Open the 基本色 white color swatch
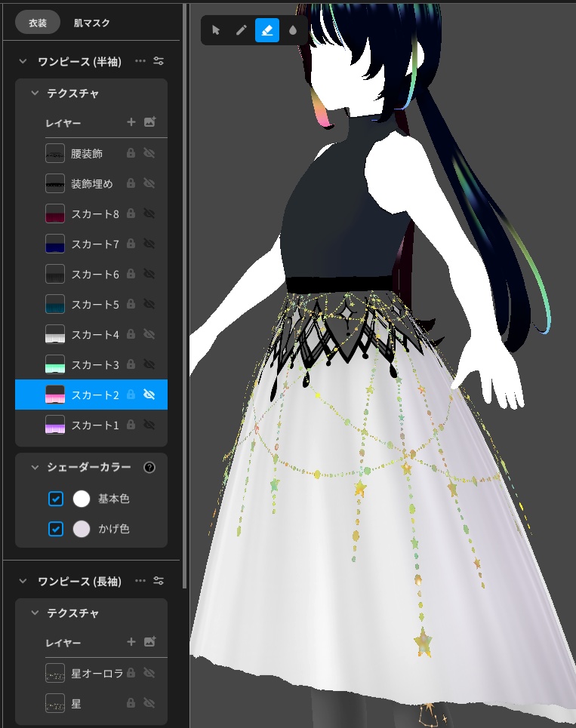576x728 pixels. point(82,499)
